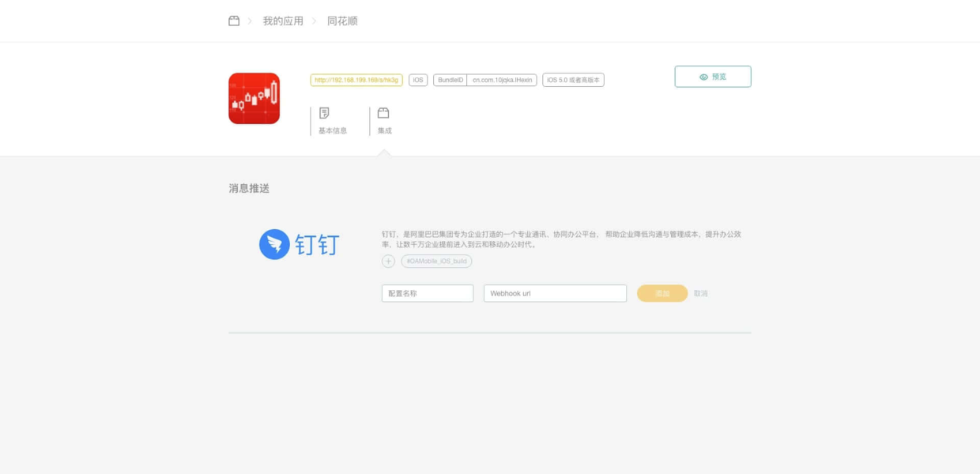
Task: Click the red 同花顺 app icon
Action: (x=254, y=99)
